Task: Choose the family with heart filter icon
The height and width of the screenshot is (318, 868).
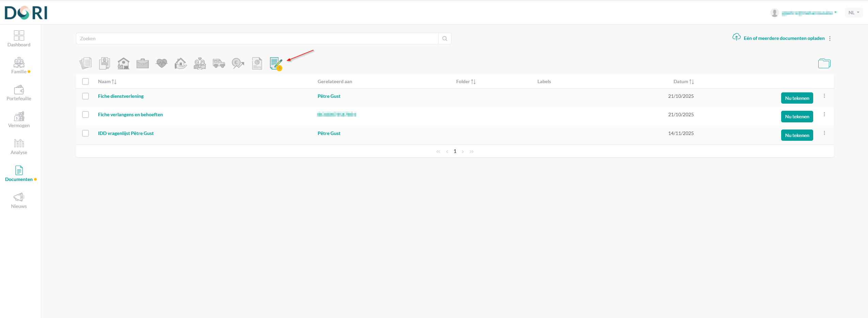Action: (x=200, y=63)
